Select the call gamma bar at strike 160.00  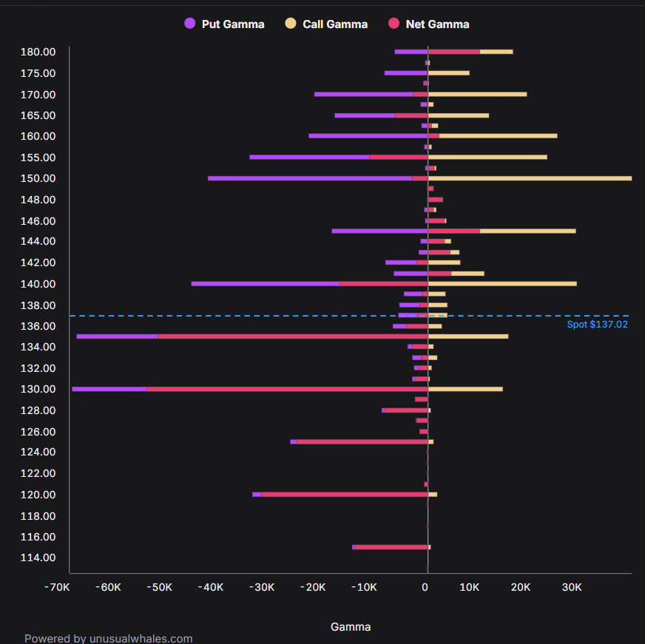click(x=498, y=136)
